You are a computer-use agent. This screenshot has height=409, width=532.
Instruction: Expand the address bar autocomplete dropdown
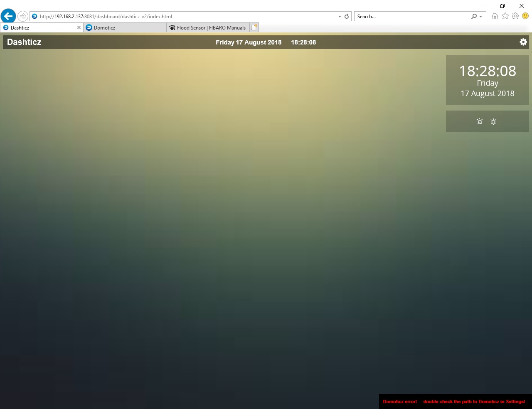tap(340, 17)
